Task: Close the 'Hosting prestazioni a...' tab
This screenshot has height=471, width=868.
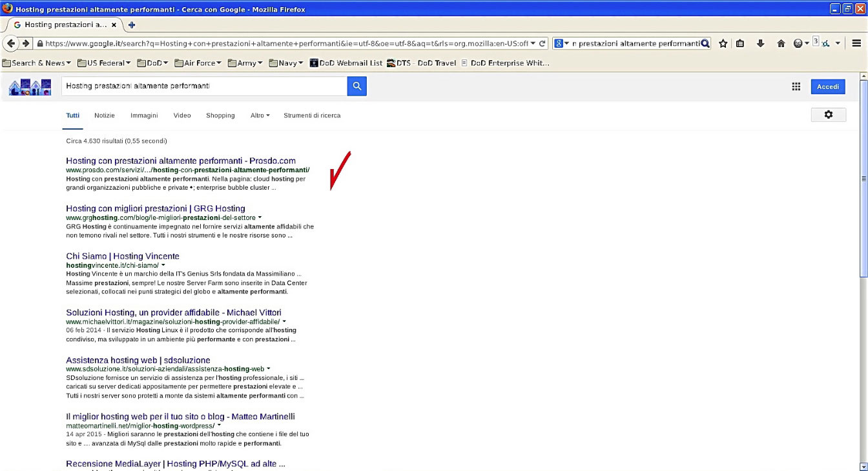Action: click(x=114, y=25)
